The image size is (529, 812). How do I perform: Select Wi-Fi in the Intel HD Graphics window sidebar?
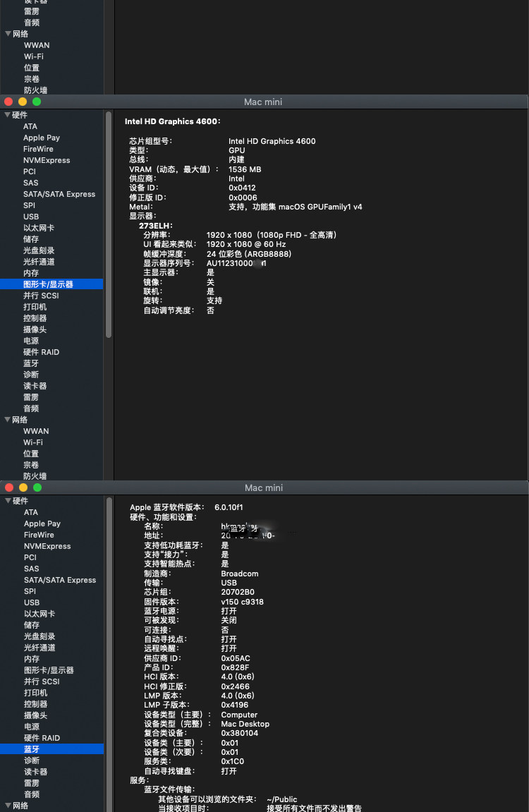click(33, 442)
